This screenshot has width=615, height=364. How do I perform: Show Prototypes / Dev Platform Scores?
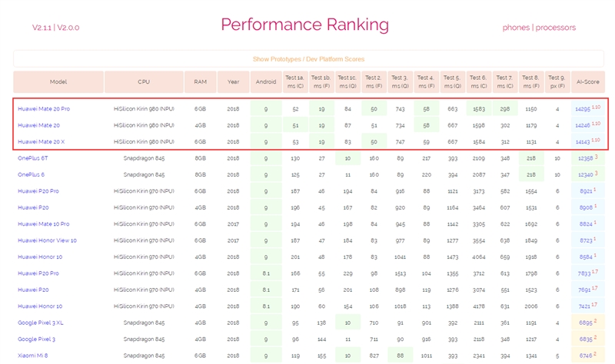pyautogui.click(x=308, y=59)
